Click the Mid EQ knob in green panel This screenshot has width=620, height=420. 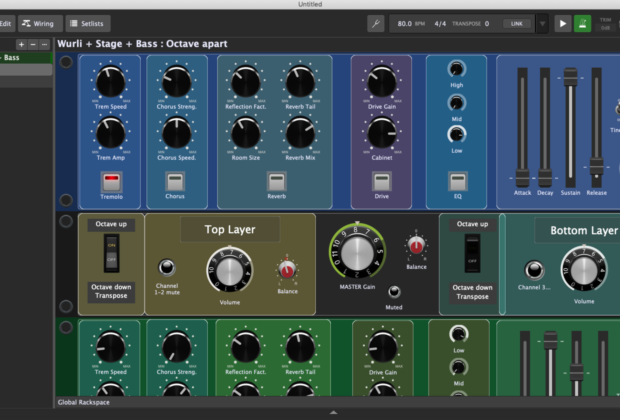(x=459, y=368)
